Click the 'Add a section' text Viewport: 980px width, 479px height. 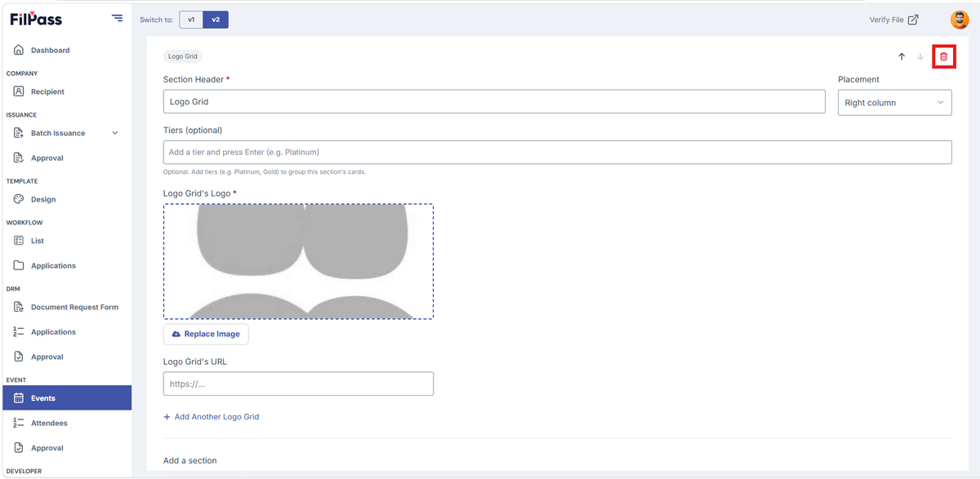[190, 461]
